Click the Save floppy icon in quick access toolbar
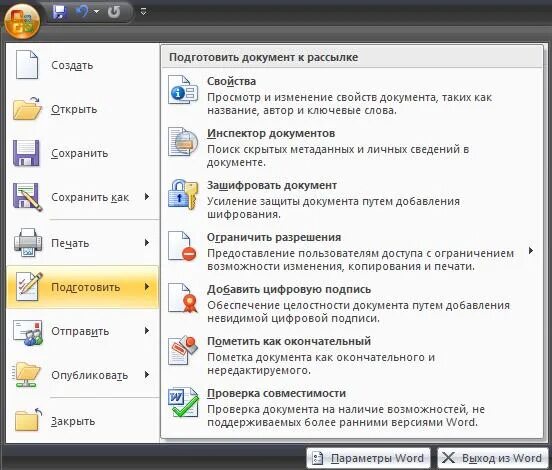 tap(60, 12)
